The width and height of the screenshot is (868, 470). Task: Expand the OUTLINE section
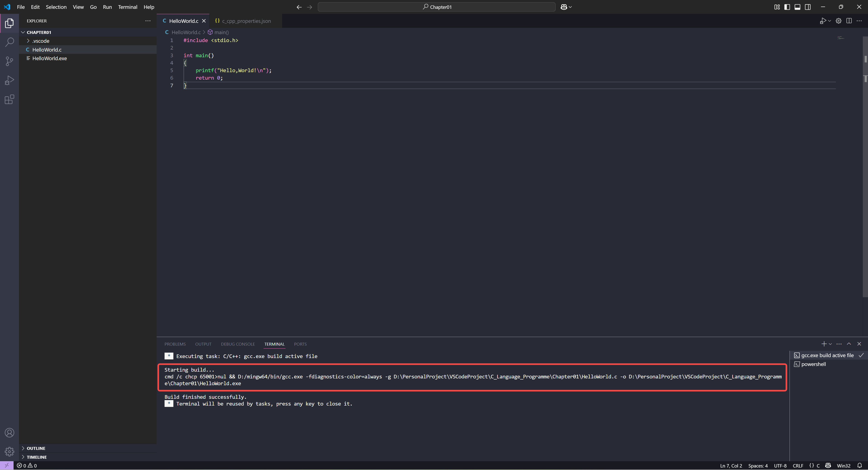[x=36, y=448]
